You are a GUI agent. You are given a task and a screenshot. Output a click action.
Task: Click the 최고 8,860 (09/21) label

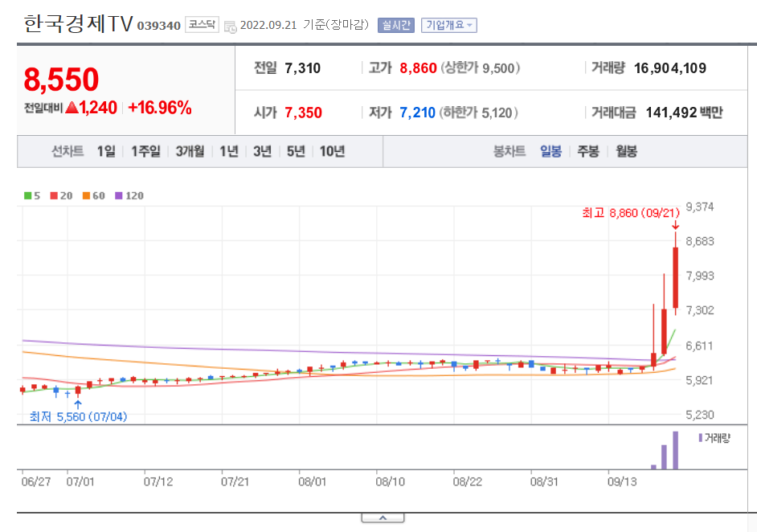(631, 213)
